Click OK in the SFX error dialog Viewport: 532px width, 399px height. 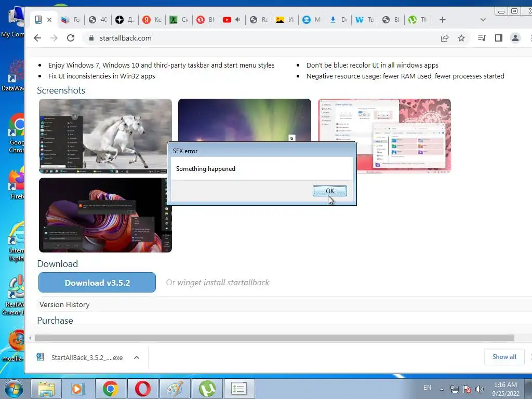point(329,191)
